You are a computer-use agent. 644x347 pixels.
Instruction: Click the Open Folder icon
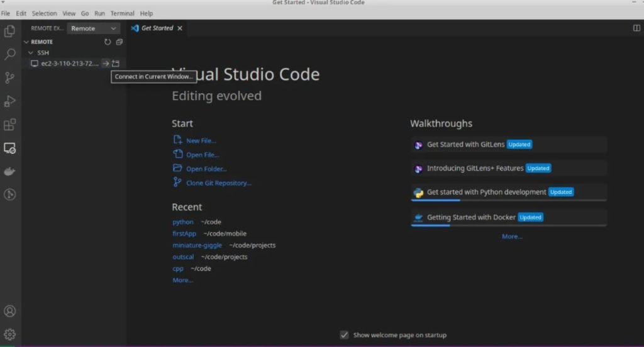177,168
